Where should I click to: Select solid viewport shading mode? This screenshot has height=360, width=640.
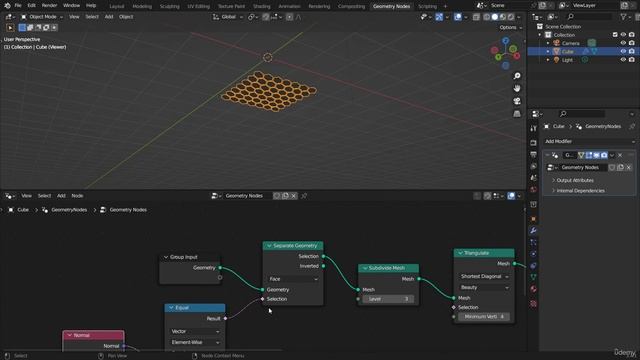click(495, 17)
